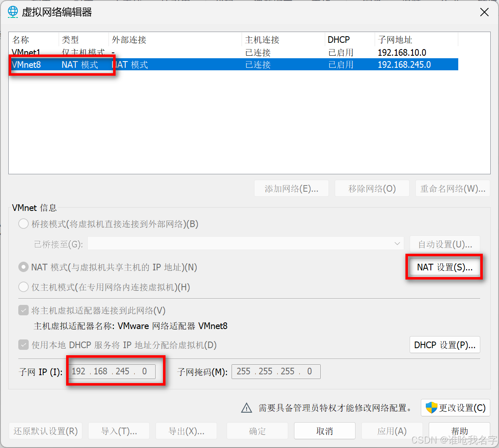Click the globe icon in title bar

[13, 12]
